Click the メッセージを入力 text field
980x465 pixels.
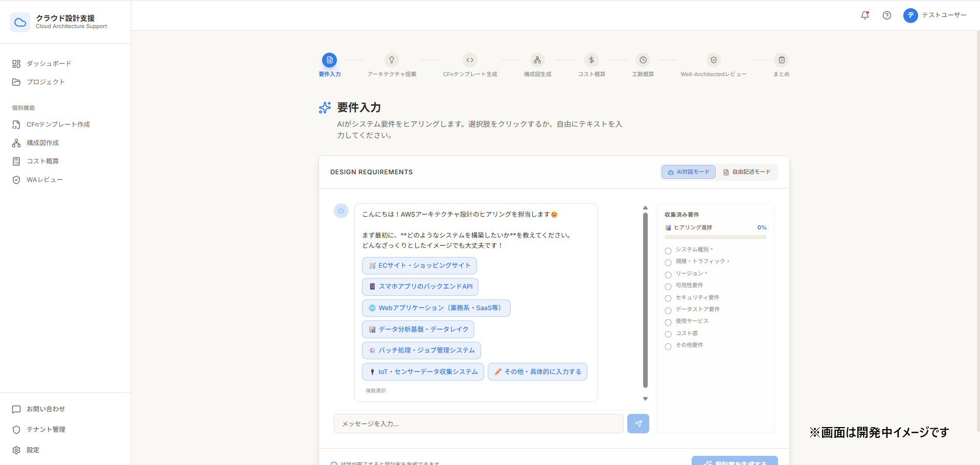478,424
